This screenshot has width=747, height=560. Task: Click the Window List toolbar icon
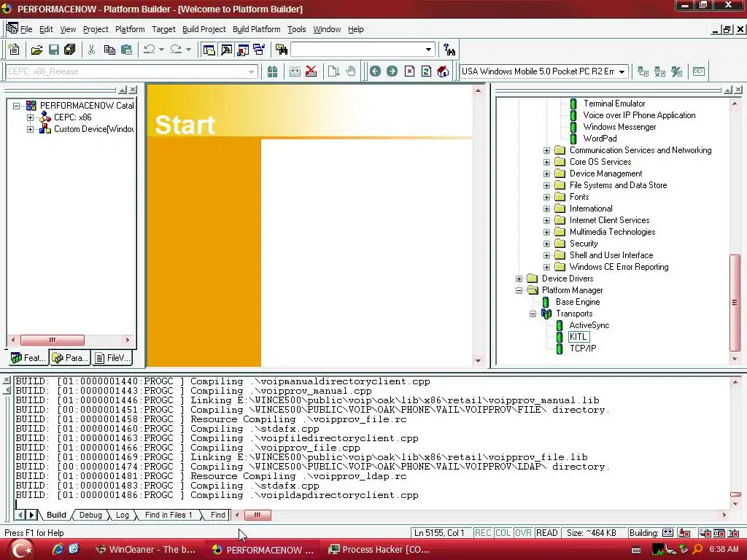point(260,50)
